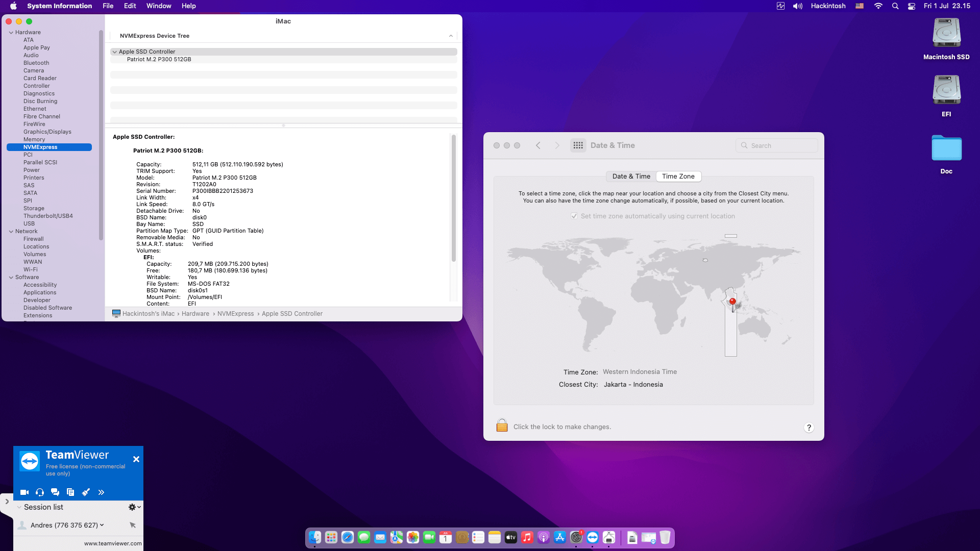Select Graphics/Displays in the sidebar

(x=47, y=132)
